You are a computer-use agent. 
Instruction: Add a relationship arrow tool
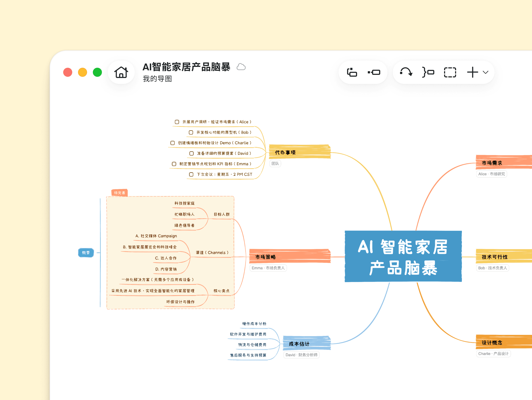click(406, 72)
